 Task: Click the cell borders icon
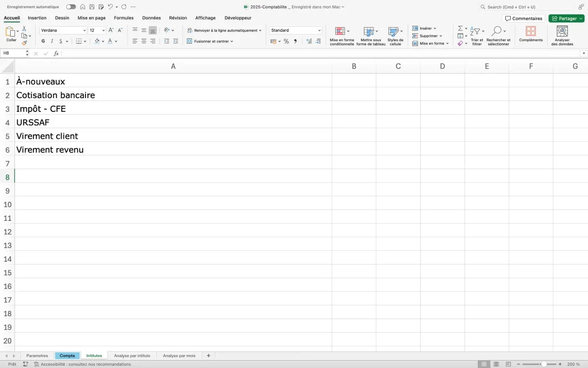coord(79,41)
